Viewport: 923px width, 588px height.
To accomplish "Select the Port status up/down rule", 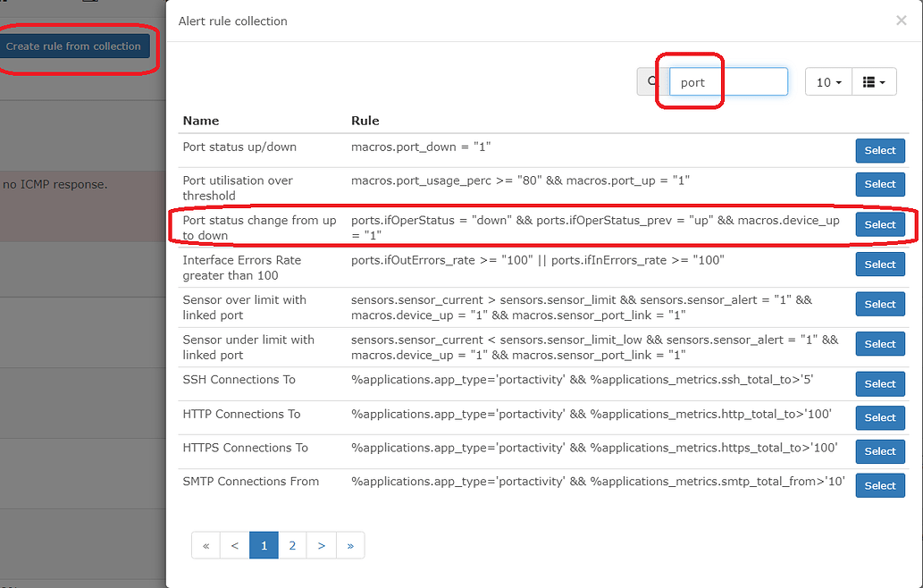I will (879, 150).
